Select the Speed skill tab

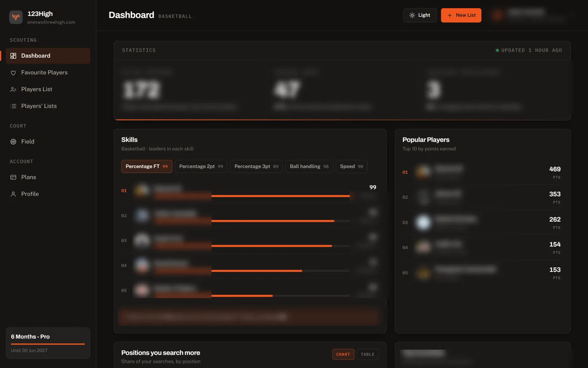352,166
